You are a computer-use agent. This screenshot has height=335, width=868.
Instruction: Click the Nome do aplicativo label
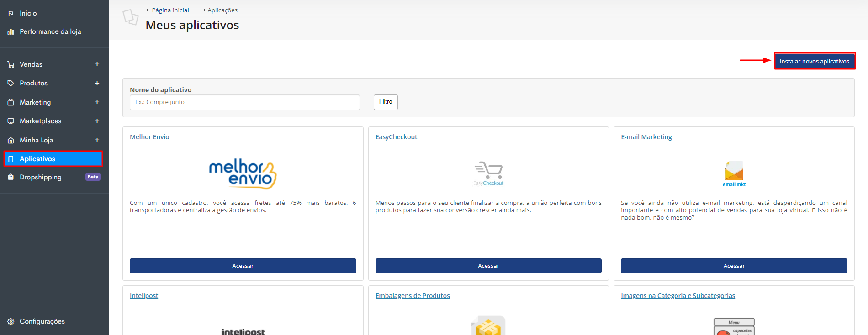(x=161, y=90)
